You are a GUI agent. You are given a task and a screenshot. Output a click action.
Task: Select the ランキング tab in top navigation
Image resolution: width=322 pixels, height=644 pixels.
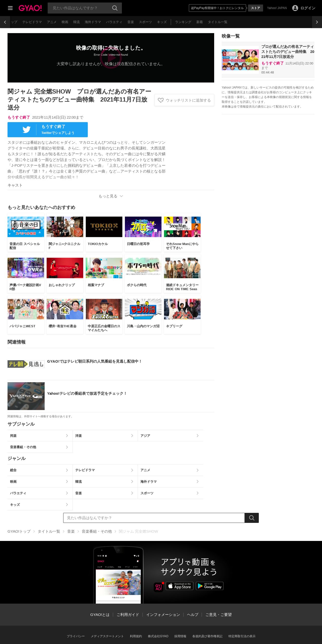click(183, 22)
